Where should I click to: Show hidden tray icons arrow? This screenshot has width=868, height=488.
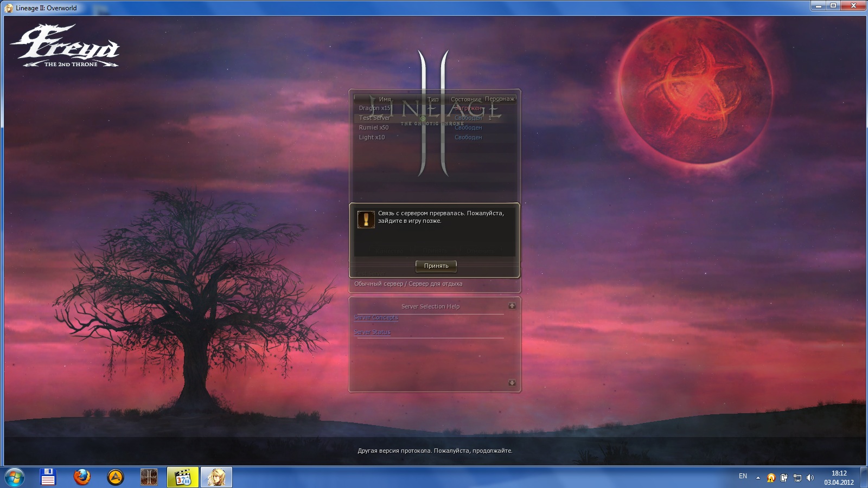point(758,478)
